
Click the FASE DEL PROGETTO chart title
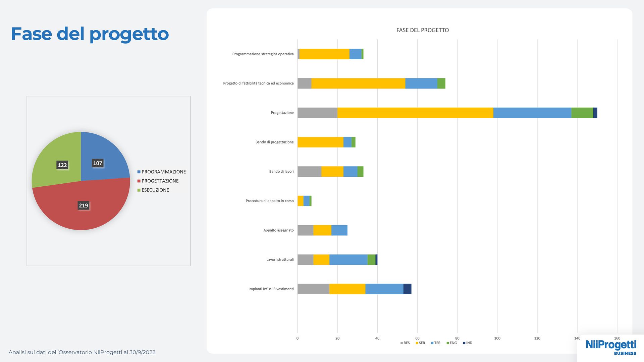click(x=422, y=30)
